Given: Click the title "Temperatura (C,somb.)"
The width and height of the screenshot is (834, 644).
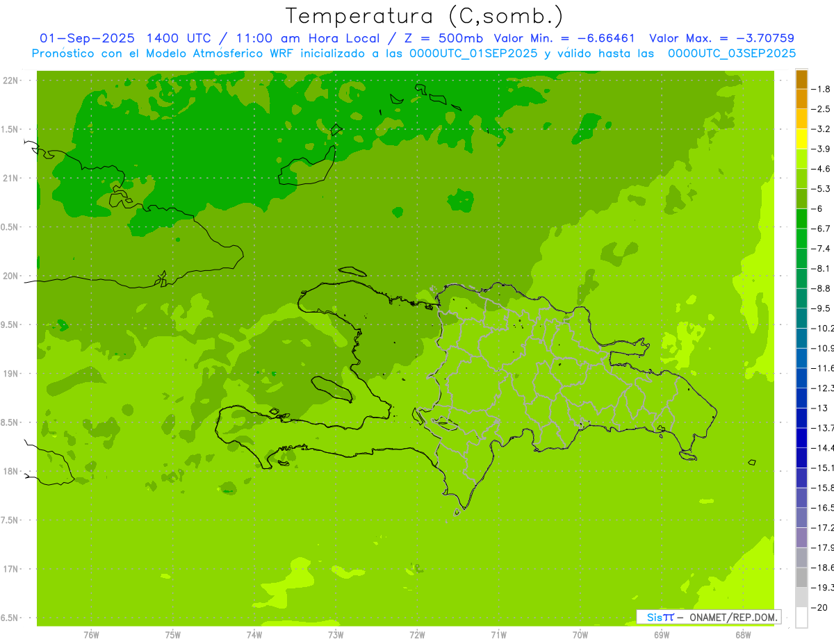Looking at the screenshot, I should tap(425, 16).
